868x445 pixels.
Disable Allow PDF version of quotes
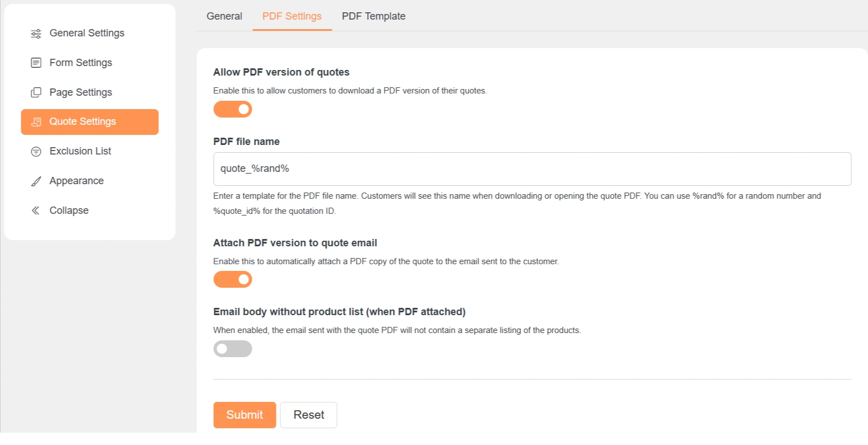click(233, 109)
